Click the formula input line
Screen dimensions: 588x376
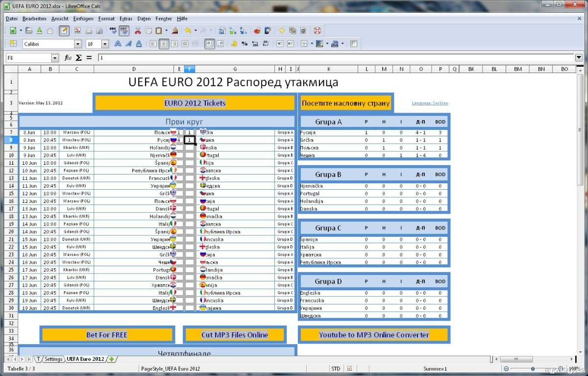pos(335,58)
